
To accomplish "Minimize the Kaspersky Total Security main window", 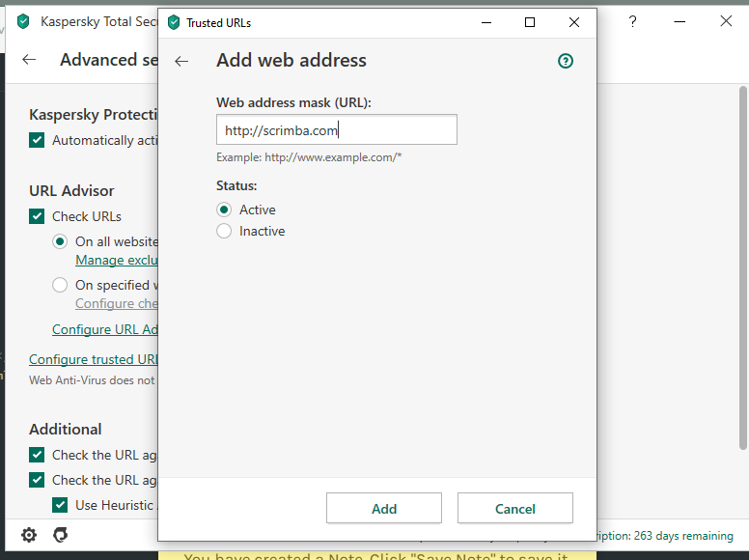I will 680,21.
